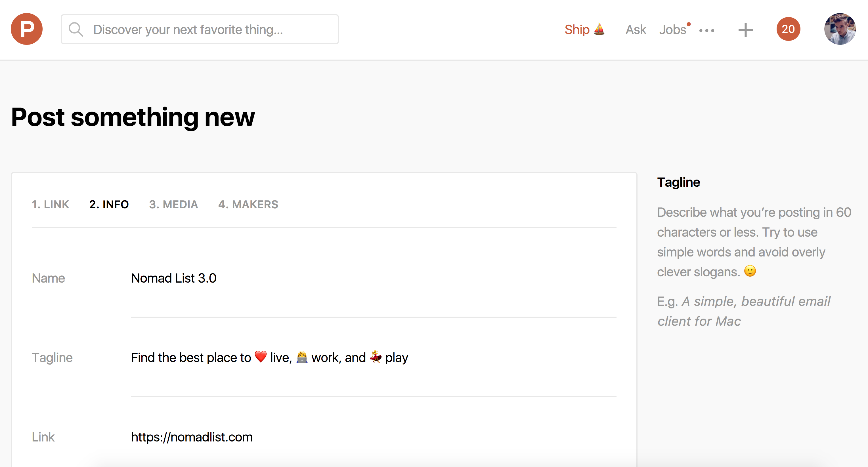Click the Ship navigation link
Screen dimensions: 868x467
pyautogui.click(x=577, y=30)
